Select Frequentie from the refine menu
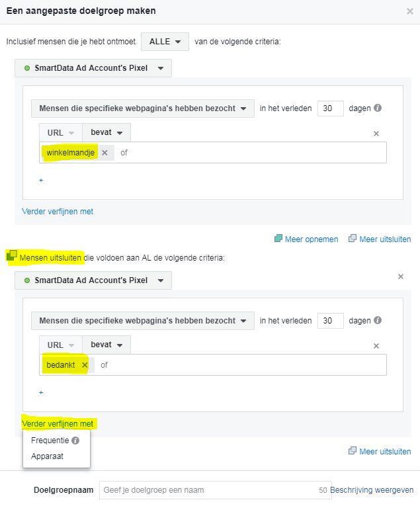Viewport: 420px width, 506px height. [50, 441]
